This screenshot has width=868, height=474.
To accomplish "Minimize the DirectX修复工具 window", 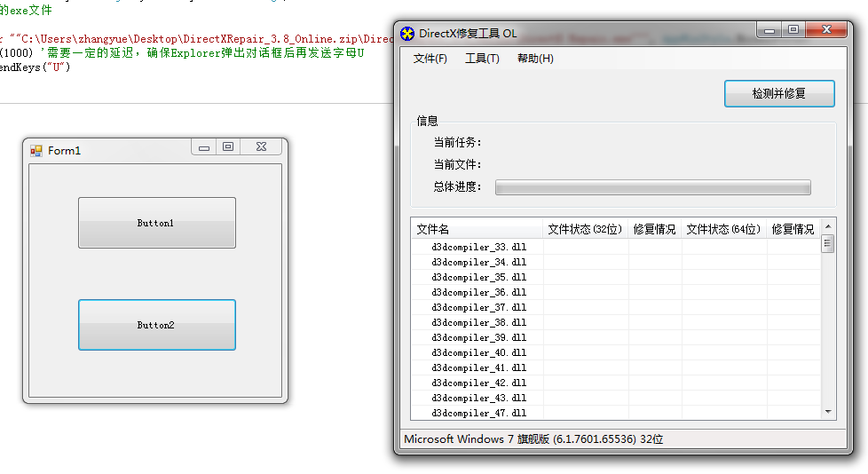I will [769, 30].
